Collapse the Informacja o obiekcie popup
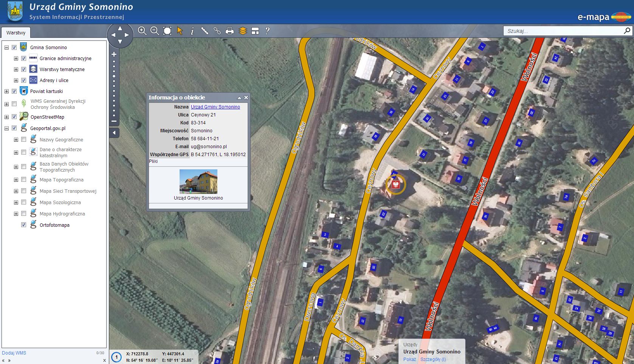 (239, 98)
